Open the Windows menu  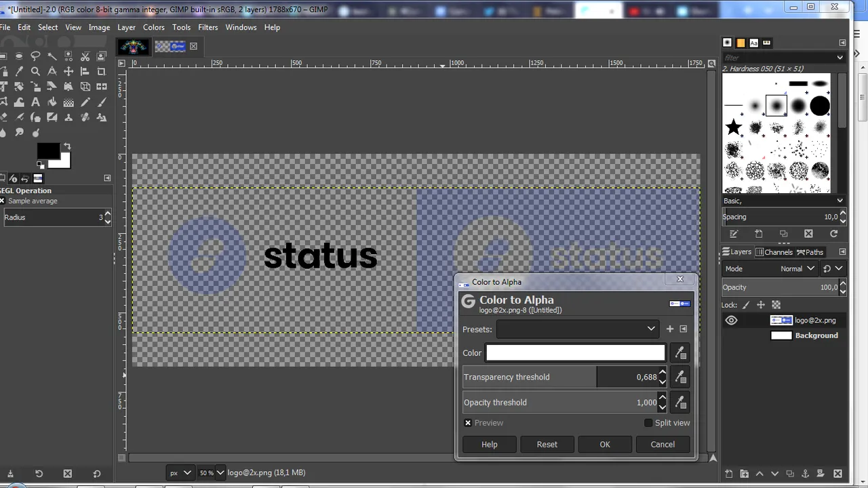click(241, 27)
